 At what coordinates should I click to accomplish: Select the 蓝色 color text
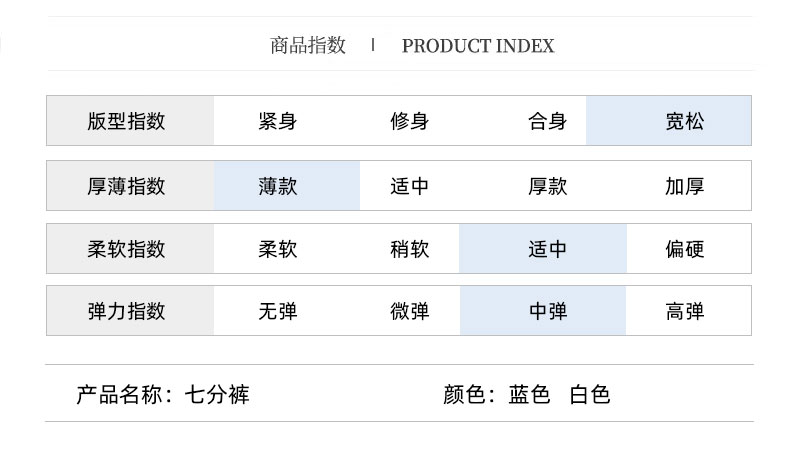(529, 394)
